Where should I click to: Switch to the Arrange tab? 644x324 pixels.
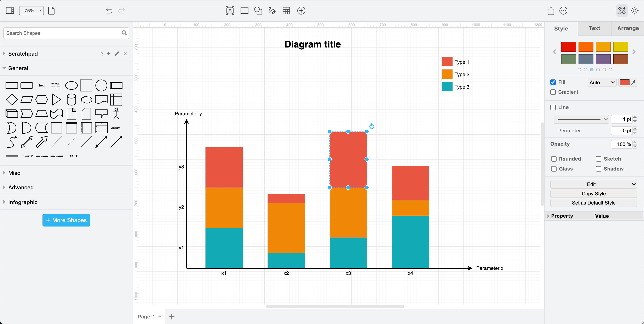pyautogui.click(x=628, y=28)
